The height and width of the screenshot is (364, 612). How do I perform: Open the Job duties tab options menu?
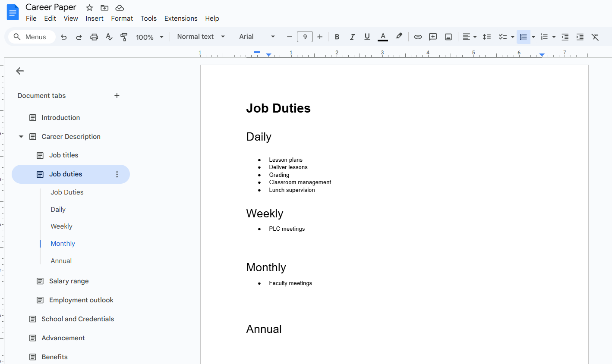tap(117, 174)
